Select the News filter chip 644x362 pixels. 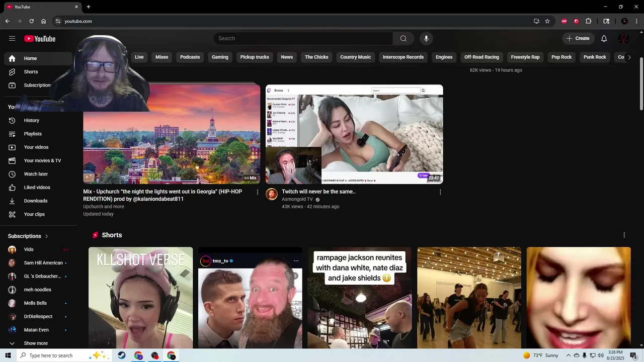287,57
